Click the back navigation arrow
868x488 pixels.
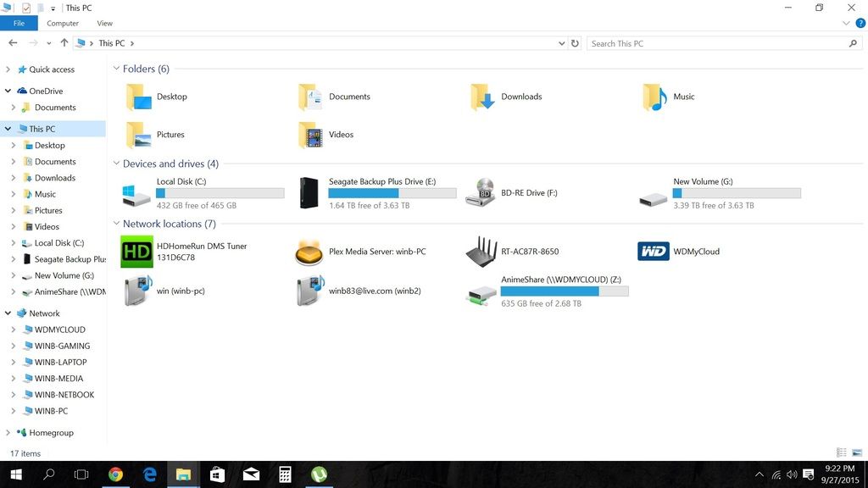tap(13, 42)
